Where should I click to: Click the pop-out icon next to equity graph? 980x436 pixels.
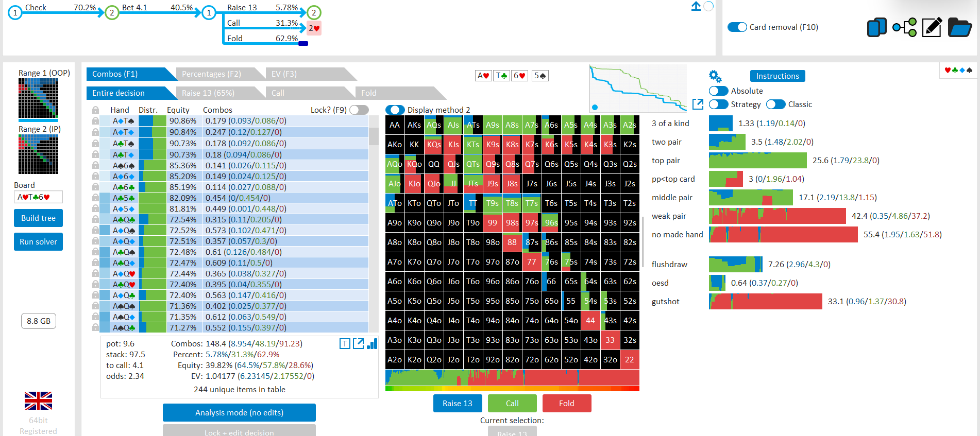point(698,104)
